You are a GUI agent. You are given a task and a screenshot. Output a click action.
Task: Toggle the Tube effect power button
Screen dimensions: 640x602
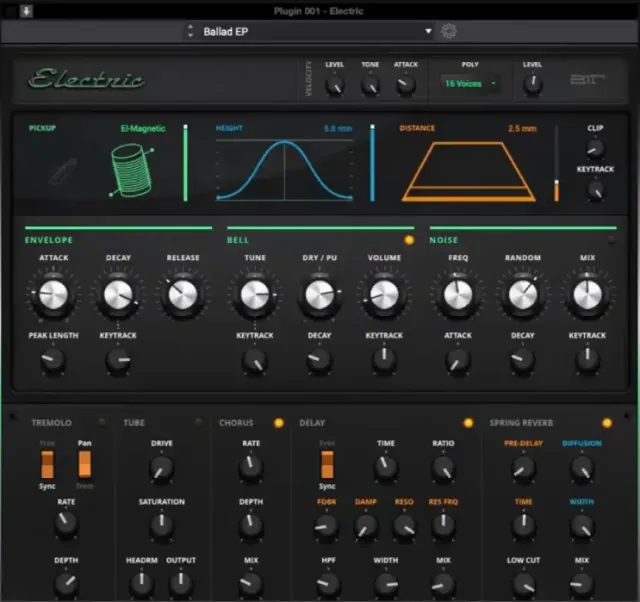[199, 422]
